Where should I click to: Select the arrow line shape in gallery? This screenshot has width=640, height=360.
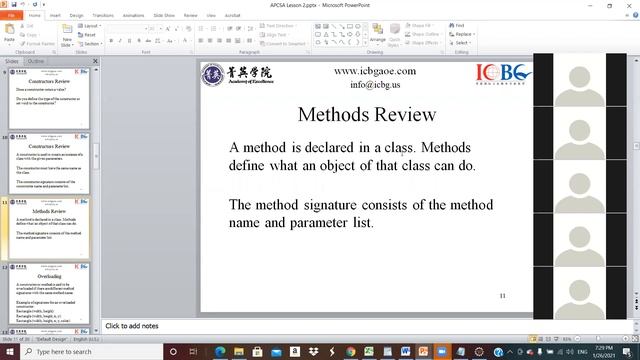[x=342, y=27]
